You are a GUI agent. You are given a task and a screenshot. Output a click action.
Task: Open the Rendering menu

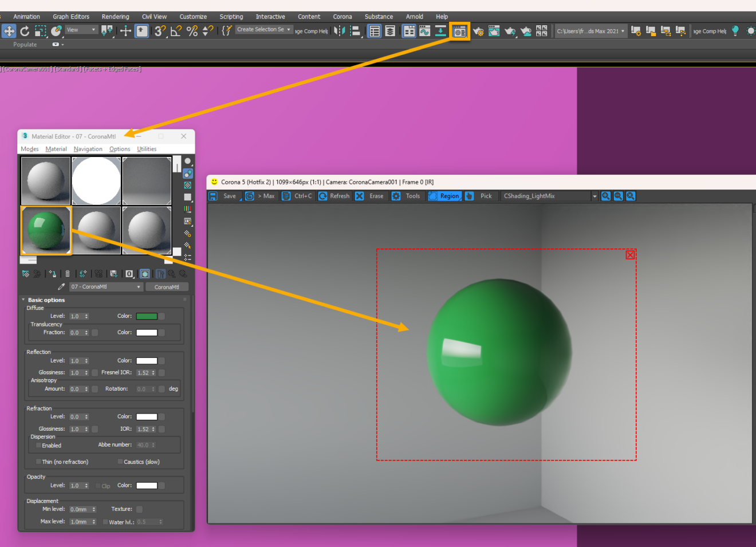point(115,17)
